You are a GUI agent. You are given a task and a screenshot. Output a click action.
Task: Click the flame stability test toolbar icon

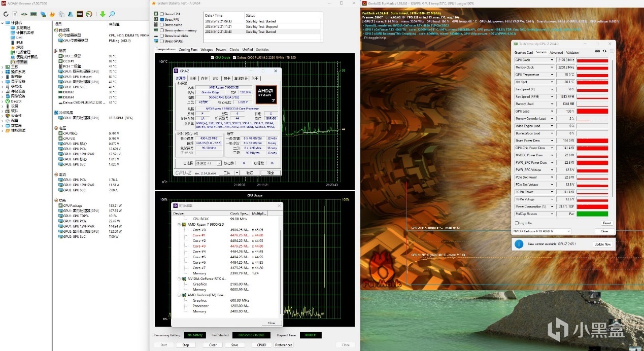click(x=52, y=14)
